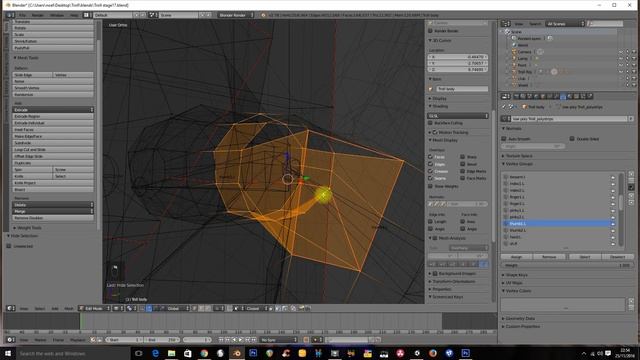Viewport: 640px width, 360px height.
Task: Open the Delete dropdown in tool shelf
Action: click(53, 204)
